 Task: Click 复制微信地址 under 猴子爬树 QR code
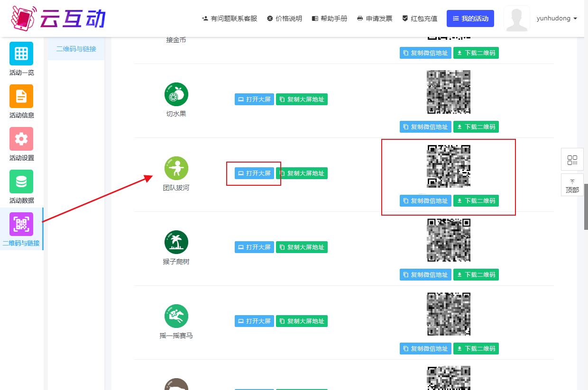click(425, 275)
